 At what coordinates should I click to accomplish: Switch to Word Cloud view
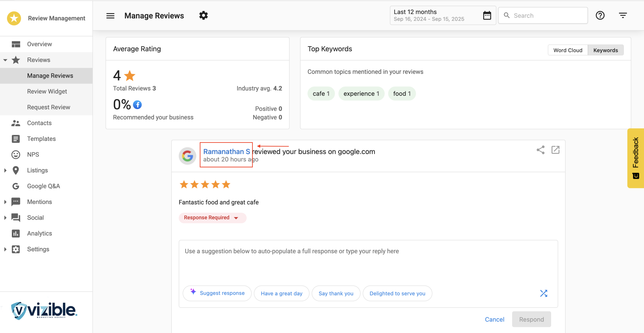coord(568,50)
